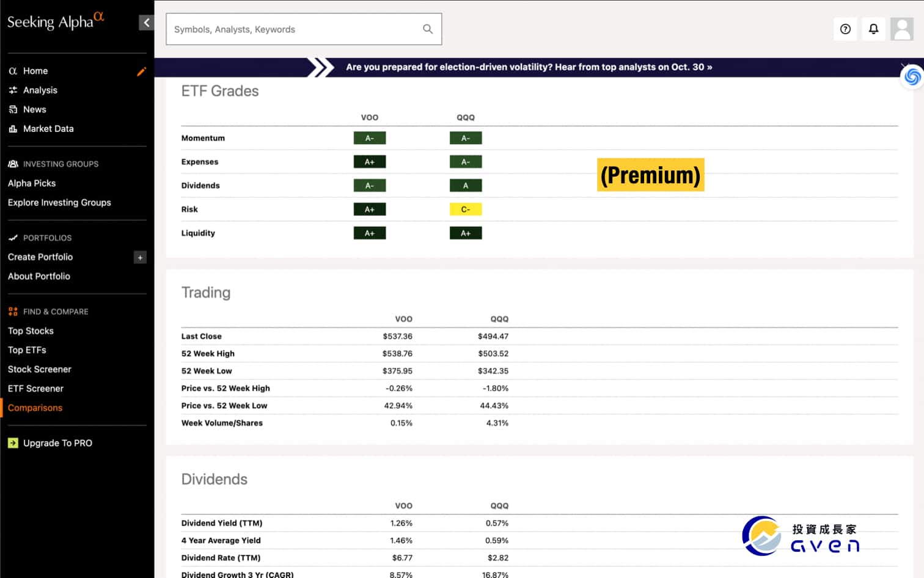Click the alpha icon next to Home
Image resolution: width=924 pixels, height=578 pixels.
(x=13, y=71)
